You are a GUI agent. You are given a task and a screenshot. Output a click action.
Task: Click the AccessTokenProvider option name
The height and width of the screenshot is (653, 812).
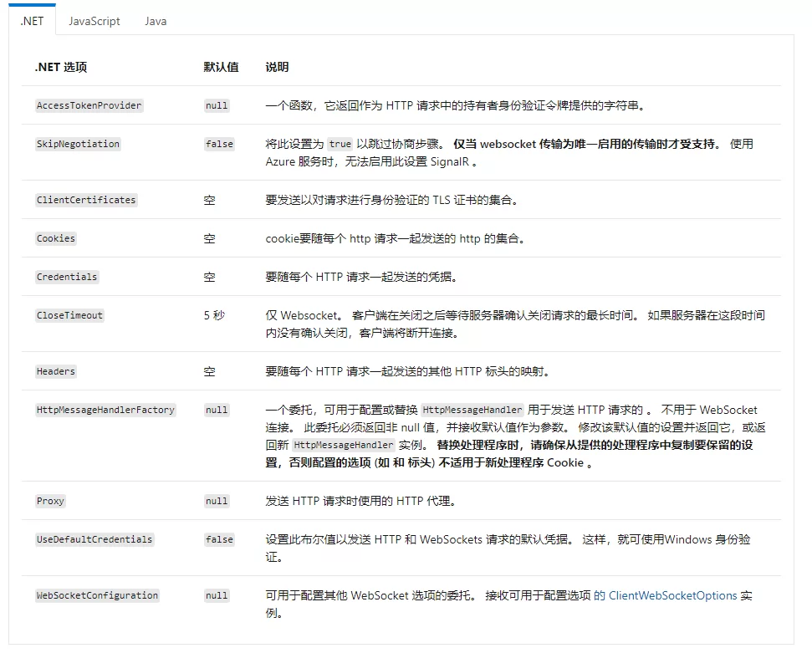pyautogui.click(x=89, y=105)
